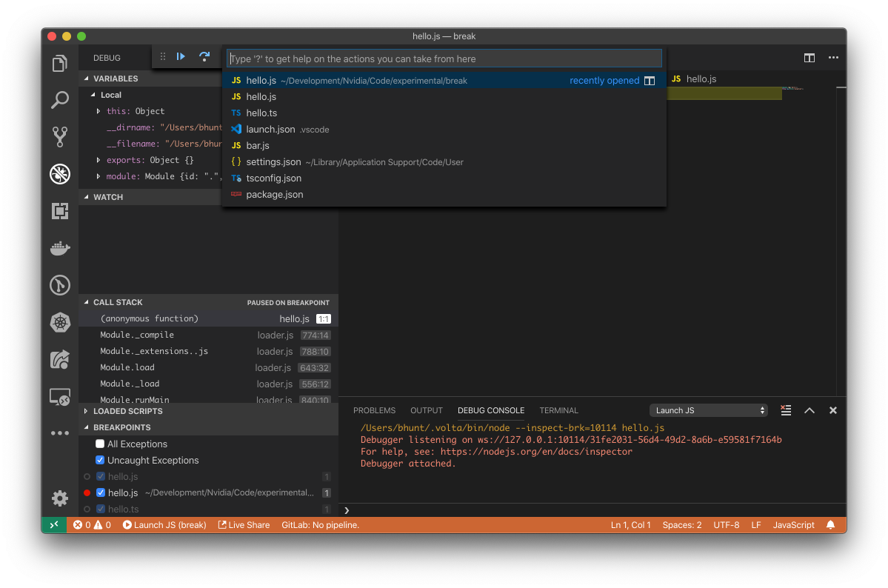Open the Source Control icon
Image resolution: width=888 pixels, height=588 pixels.
[59, 136]
